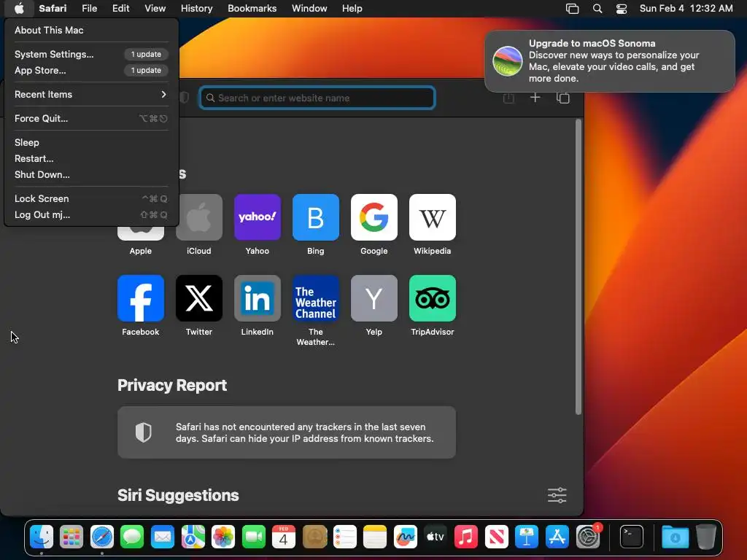Open the Apple menu icon
Viewport: 747px width, 560px height.
point(19,8)
